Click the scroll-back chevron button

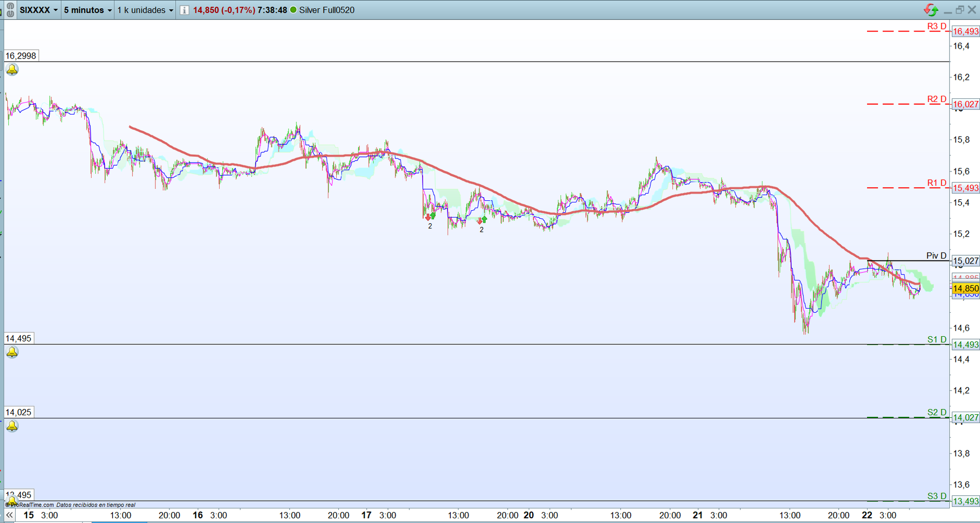(x=10, y=515)
